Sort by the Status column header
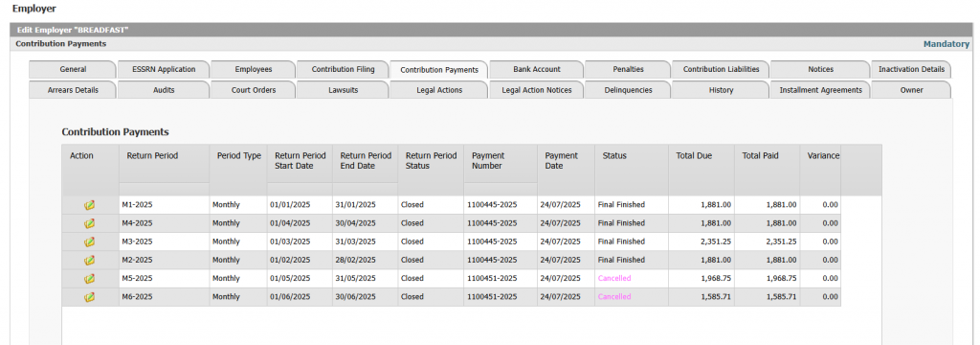The height and width of the screenshot is (345, 980). 614,156
